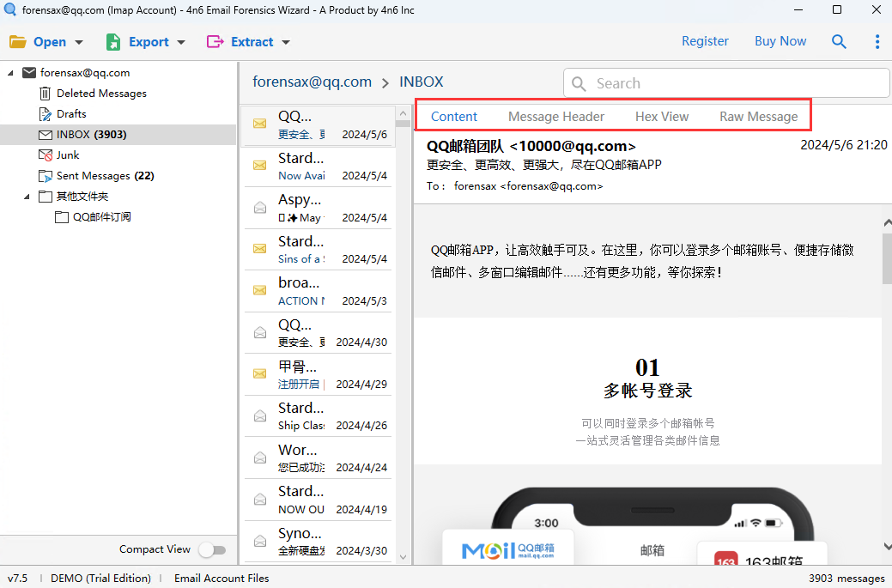Click the Register link
This screenshot has height=588, width=892.
tap(705, 41)
